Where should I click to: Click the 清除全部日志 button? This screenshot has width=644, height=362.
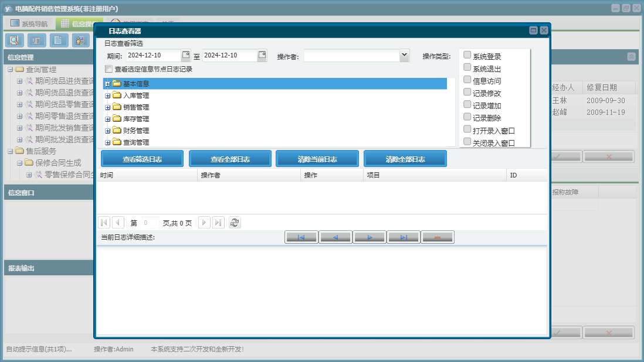click(x=405, y=159)
